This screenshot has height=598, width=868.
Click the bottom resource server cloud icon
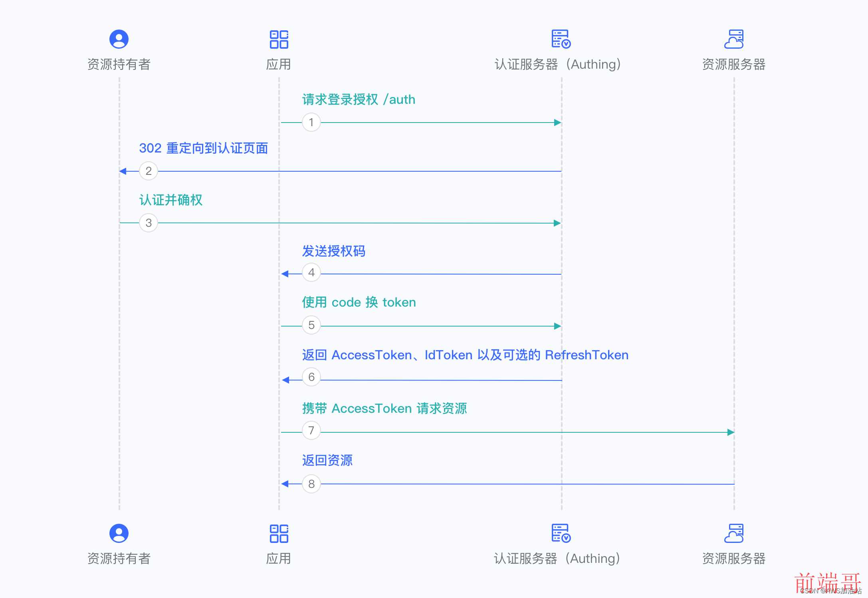734,533
